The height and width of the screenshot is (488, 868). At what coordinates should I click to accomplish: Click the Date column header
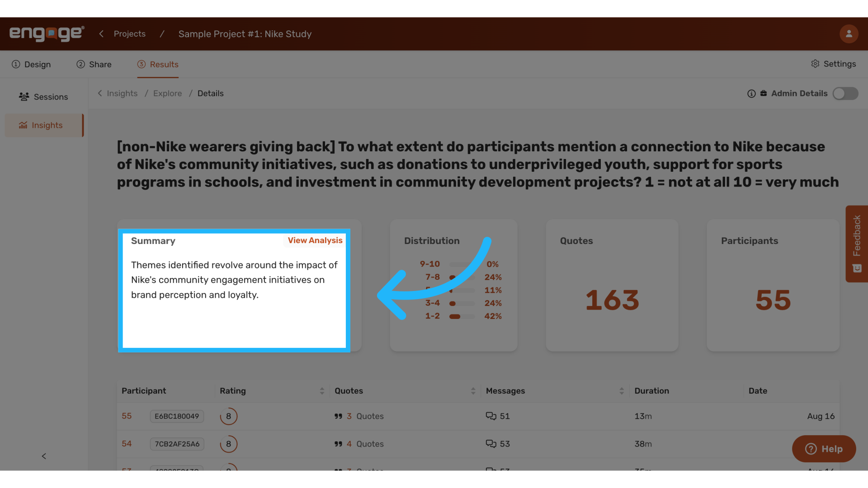[x=758, y=391]
